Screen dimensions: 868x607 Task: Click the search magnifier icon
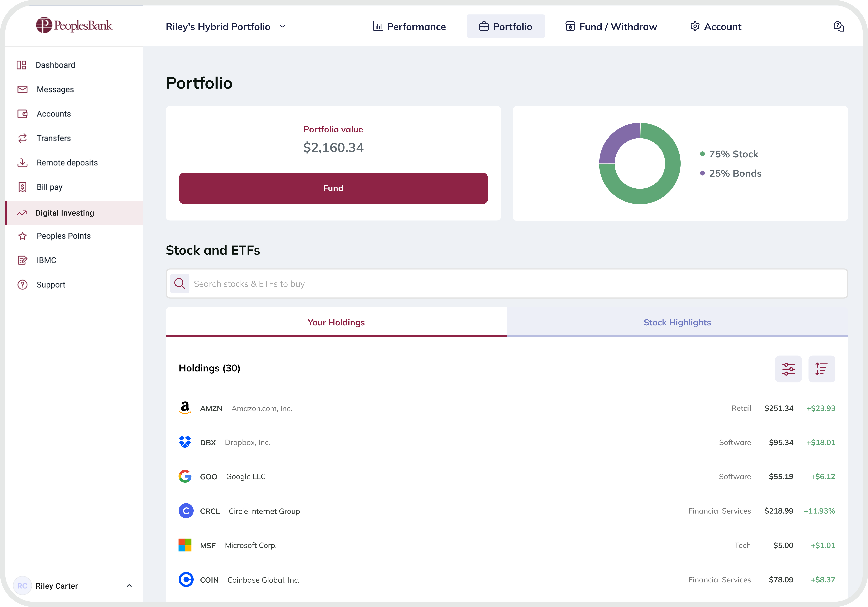point(180,283)
